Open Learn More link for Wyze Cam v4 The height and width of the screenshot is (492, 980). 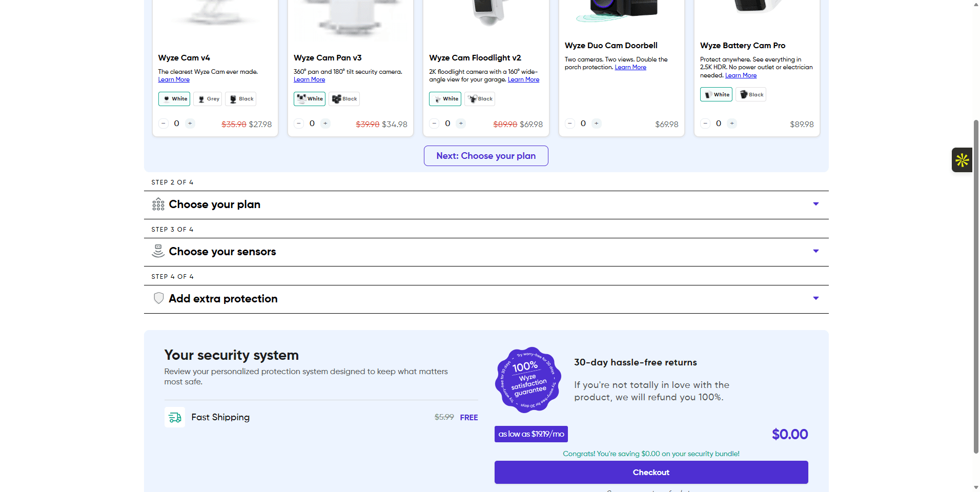pyautogui.click(x=174, y=79)
